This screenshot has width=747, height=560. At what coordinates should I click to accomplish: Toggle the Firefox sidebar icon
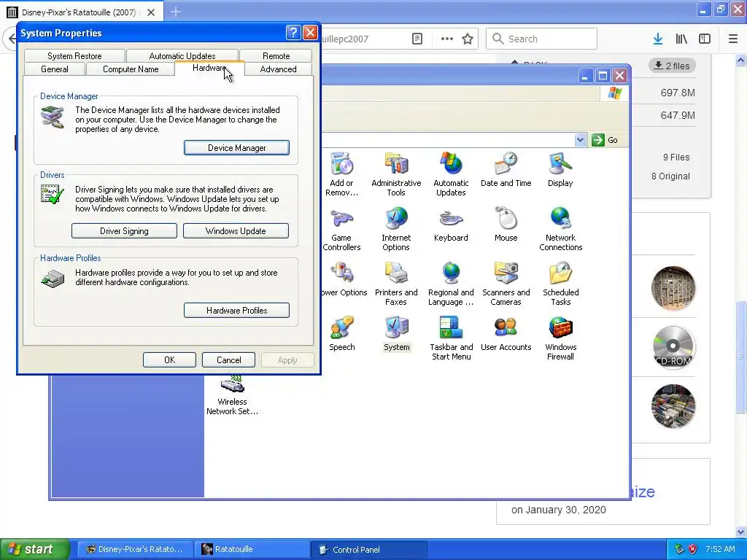[x=705, y=39]
